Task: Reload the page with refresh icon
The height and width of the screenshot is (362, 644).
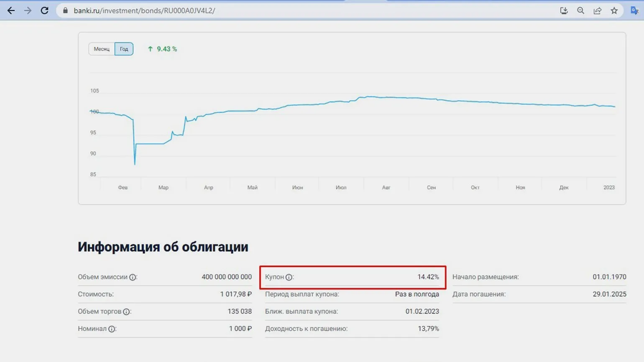Action: tap(44, 10)
